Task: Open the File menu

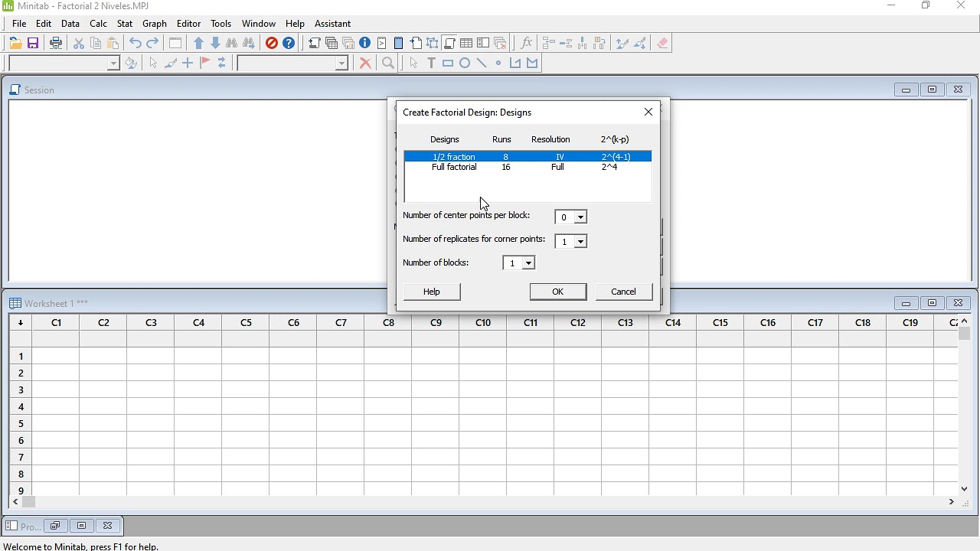Action: pos(19,24)
